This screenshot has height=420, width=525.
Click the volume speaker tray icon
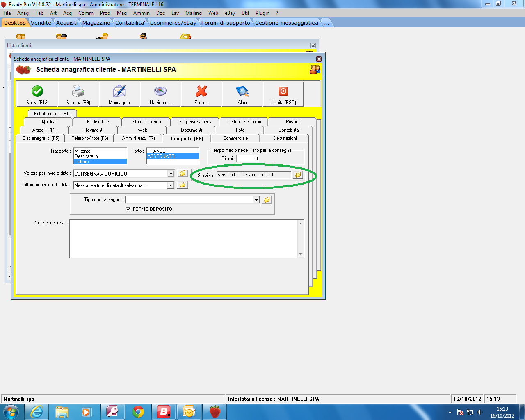point(480,412)
